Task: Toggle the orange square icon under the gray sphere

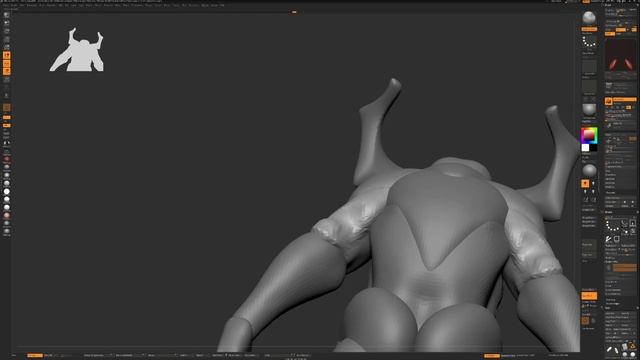Action: (585, 184)
